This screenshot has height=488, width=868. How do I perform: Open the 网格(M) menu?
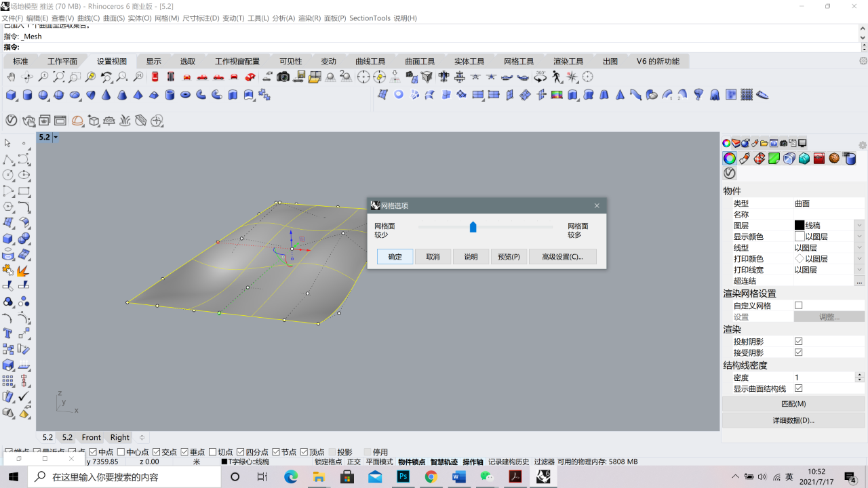click(x=167, y=18)
